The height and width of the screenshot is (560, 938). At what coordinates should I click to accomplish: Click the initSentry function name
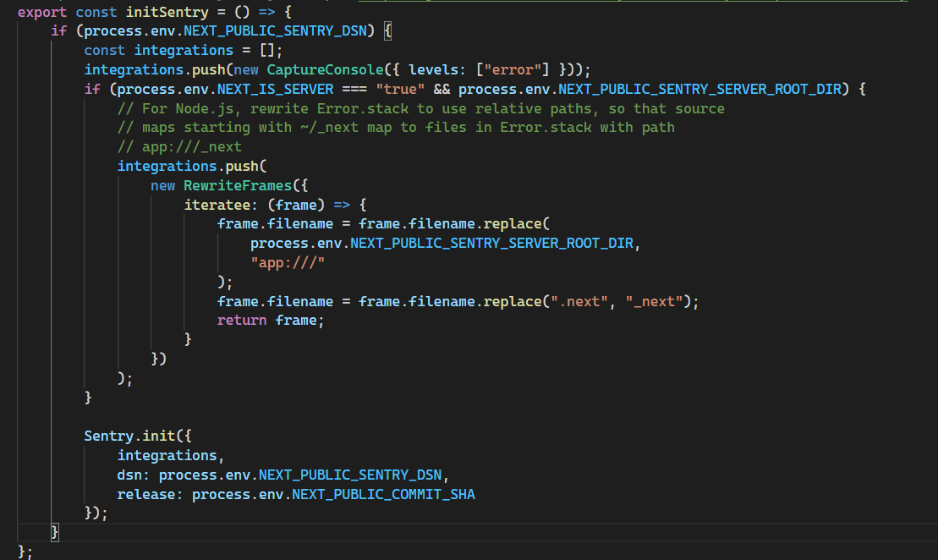pos(166,12)
